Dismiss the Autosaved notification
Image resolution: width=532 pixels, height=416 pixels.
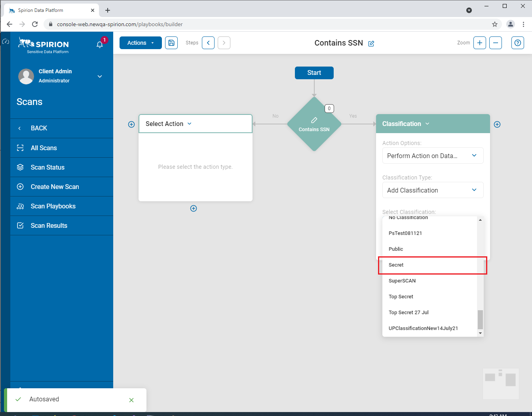(131, 400)
